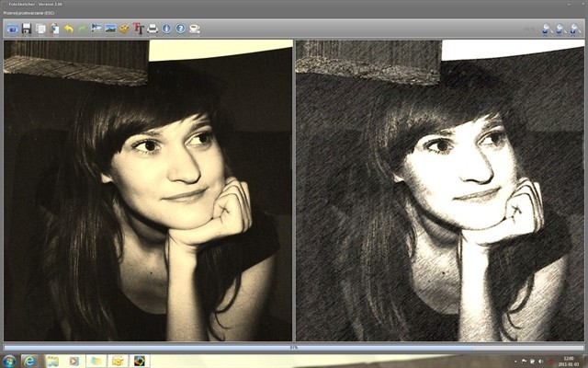Open the Windows Start menu orb
This screenshot has height=368, width=588.
click(x=9, y=362)
